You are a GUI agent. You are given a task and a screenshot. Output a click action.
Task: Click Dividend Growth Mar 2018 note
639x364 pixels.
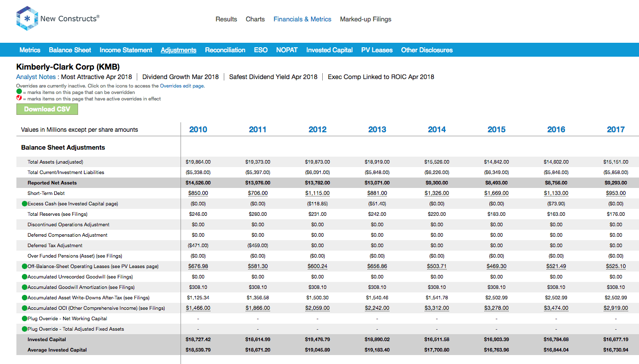181,77
